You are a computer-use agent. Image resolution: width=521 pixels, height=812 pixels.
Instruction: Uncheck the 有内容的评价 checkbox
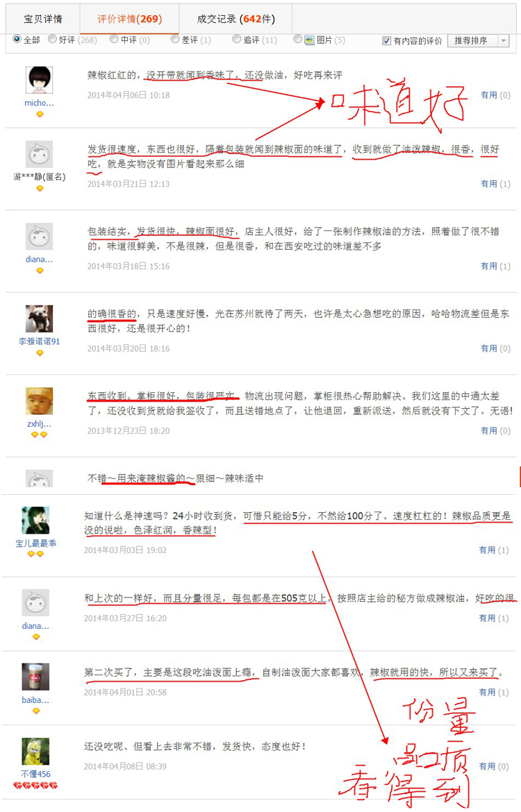click(x=386, y=41)
